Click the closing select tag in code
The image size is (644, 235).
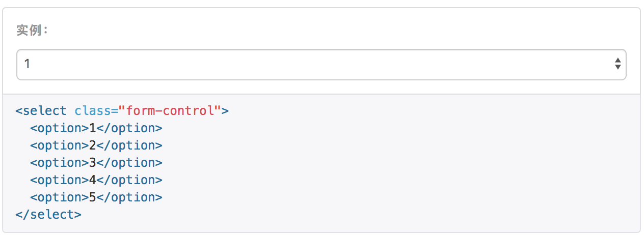pos(48,215)
